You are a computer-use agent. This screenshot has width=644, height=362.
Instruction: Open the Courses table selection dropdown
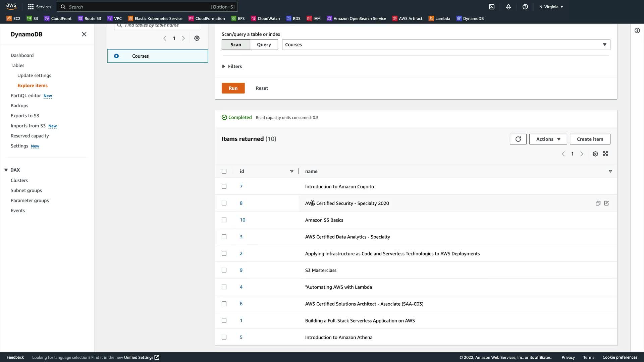tap(446, 45)
